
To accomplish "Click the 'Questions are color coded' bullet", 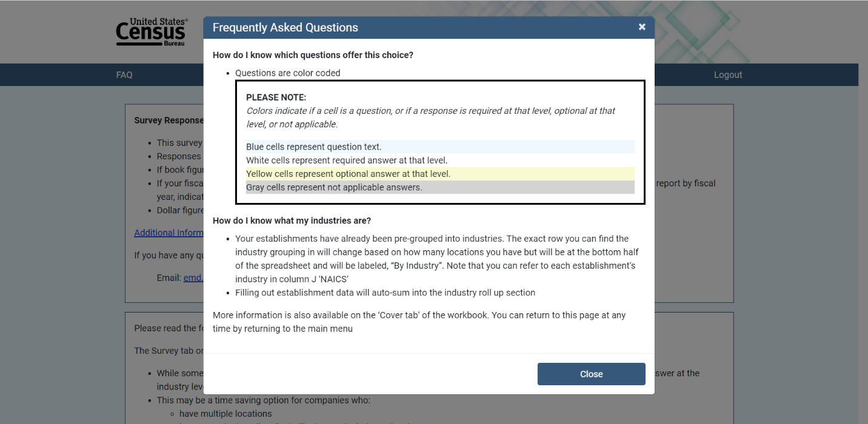I will pyautogui.click(x=288, y=73).
